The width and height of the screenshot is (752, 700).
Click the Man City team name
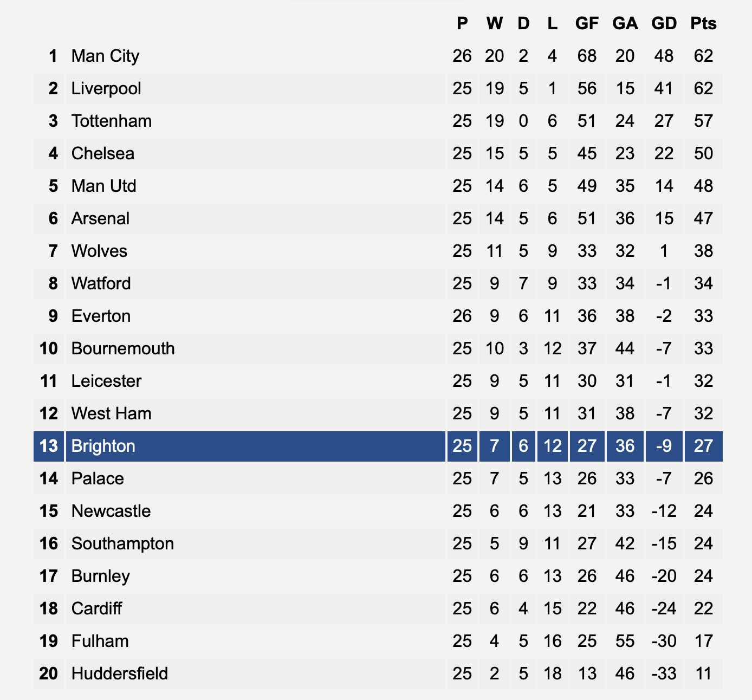[105, 56]
